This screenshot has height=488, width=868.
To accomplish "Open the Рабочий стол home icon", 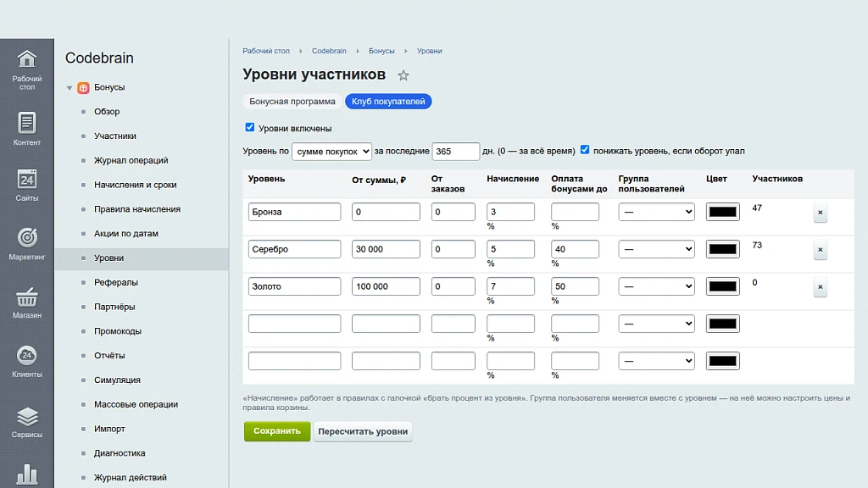I will tap(26, 58).
